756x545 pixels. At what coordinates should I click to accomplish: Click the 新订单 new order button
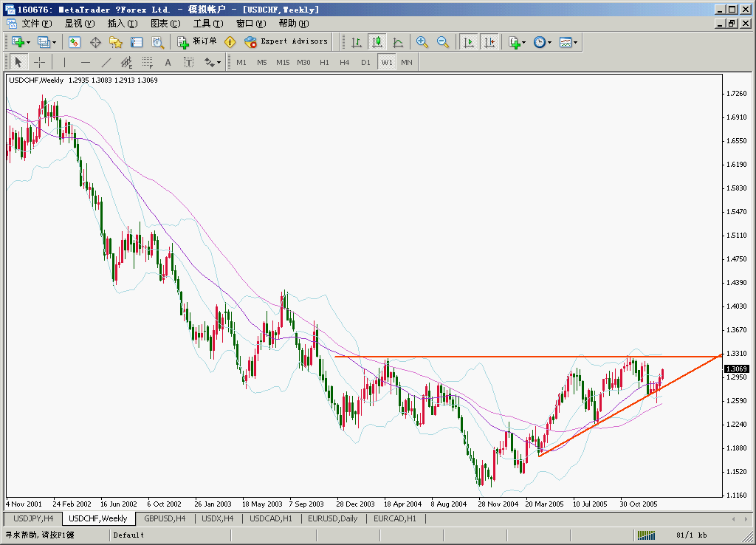197,42
